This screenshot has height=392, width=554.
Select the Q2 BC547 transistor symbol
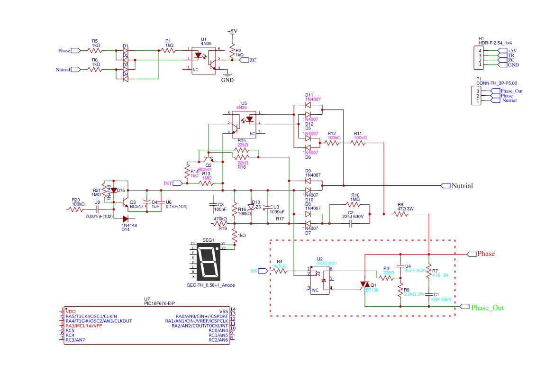point(208,157)
